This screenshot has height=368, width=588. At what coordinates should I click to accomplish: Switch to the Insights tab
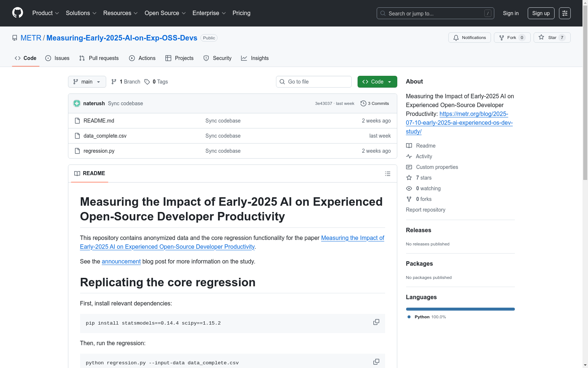255,58
